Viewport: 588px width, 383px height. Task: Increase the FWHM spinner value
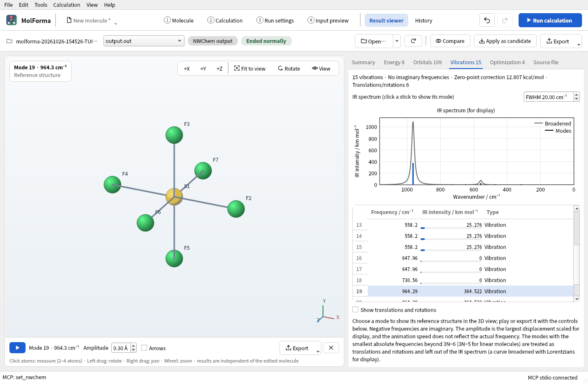(576, 94)
